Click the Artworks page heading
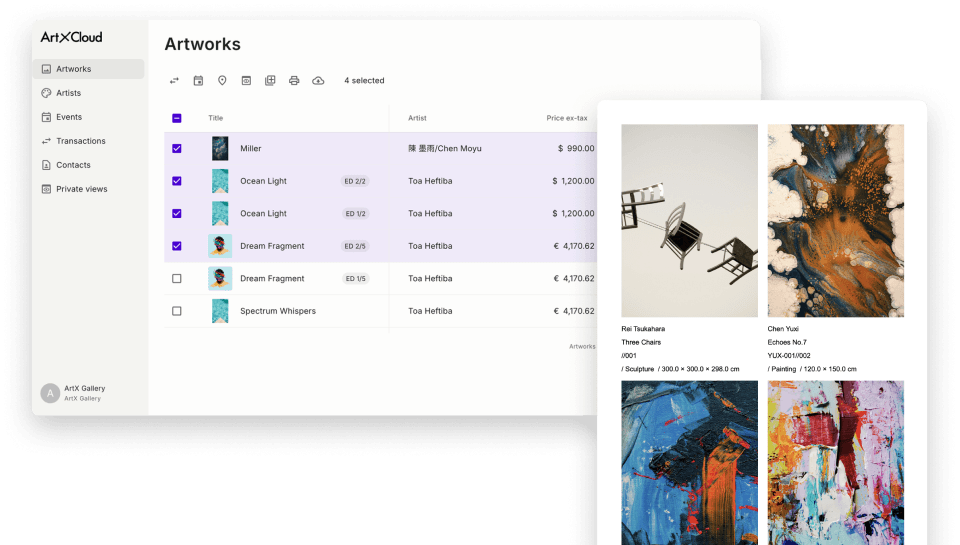Viewport: 960px width, 545px height. point(203,44)
